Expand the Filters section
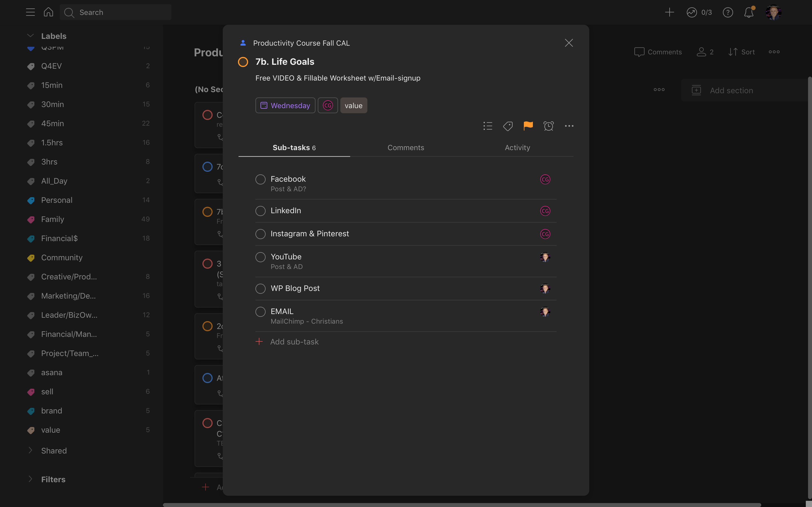 click(x=30, y=479)
